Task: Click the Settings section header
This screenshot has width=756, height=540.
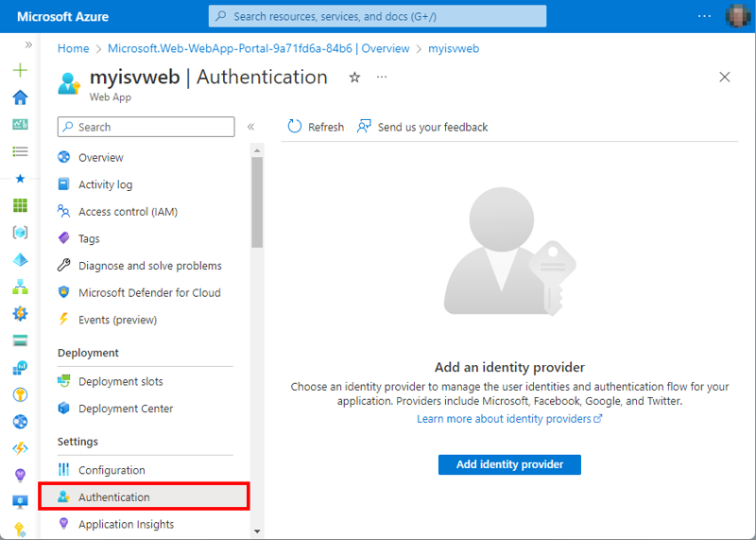Action: [77, 442]
